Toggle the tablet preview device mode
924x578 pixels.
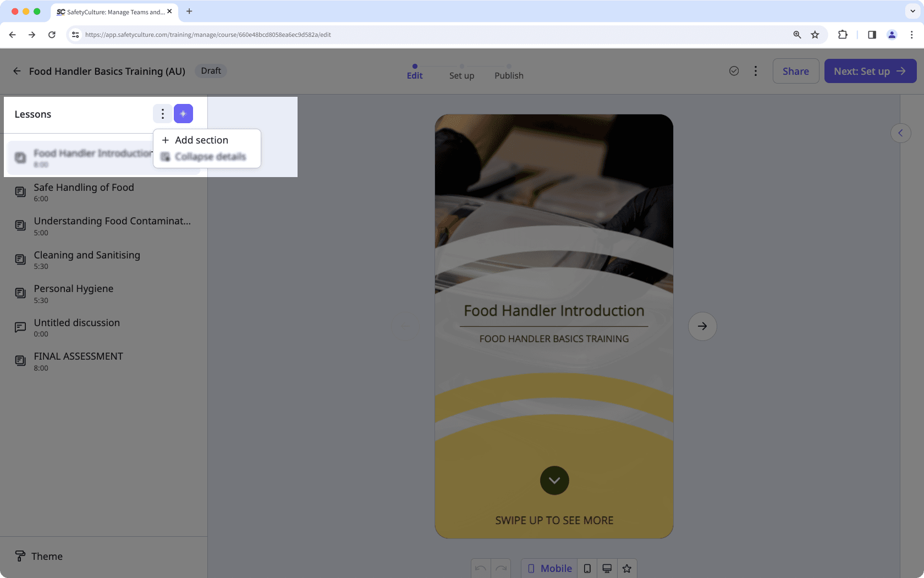pos(587,568)
